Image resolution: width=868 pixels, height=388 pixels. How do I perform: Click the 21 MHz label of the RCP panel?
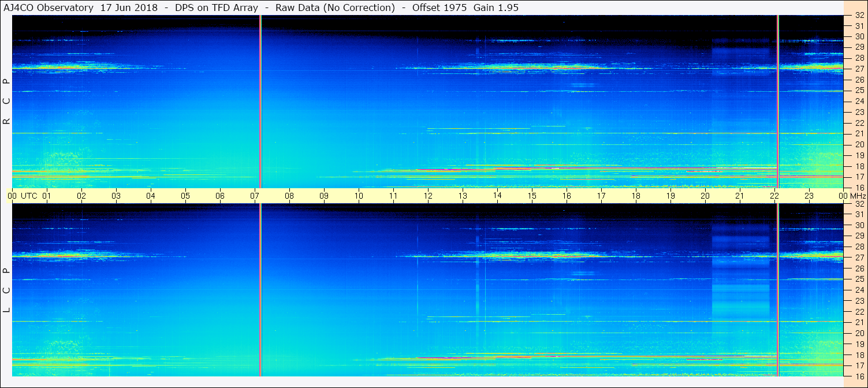pos(859,133)
